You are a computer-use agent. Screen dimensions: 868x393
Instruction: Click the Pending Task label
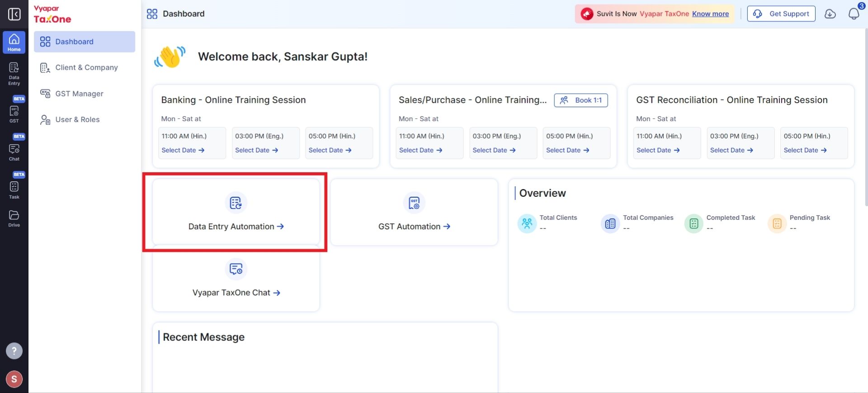(x=810, y=218)
